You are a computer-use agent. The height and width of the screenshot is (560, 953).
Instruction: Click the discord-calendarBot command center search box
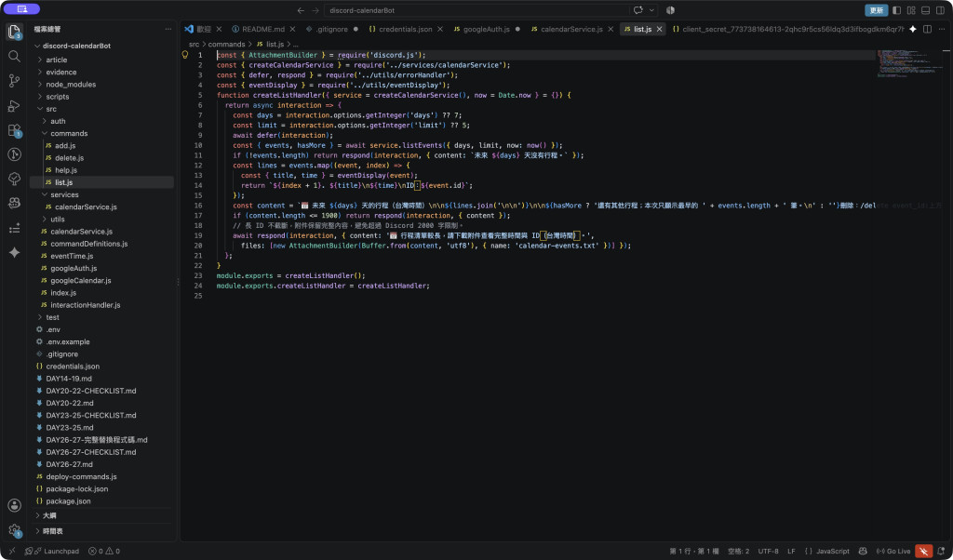click(x=478, y=10)
